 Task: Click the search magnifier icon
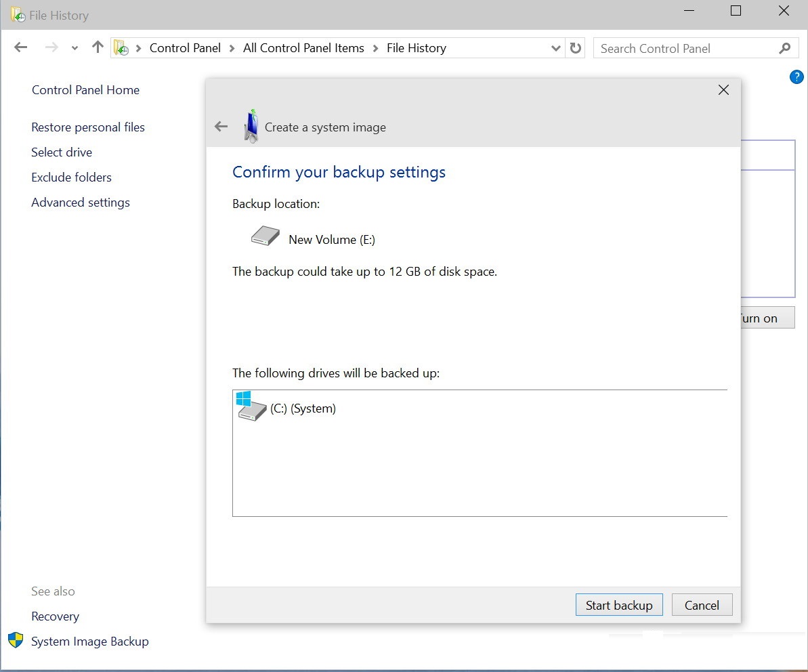pyautogui.click(x=785, y=48)
